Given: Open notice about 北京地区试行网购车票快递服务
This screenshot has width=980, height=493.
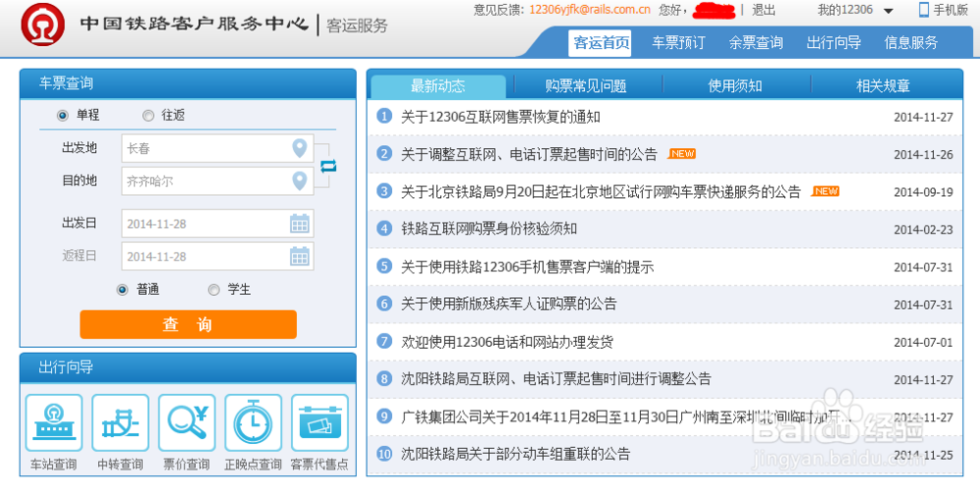Looking at the screenshot, I should click(x=601, y=192).
